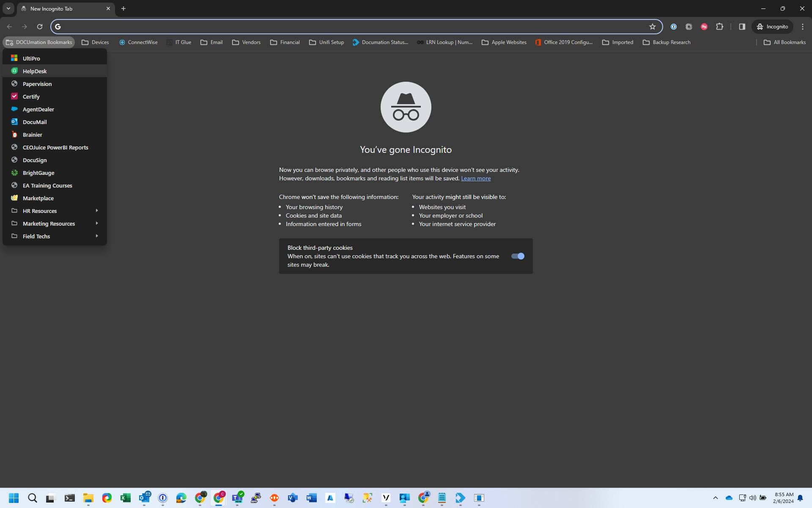Open the tab search dropdown arrow

[x=8, y=8]
